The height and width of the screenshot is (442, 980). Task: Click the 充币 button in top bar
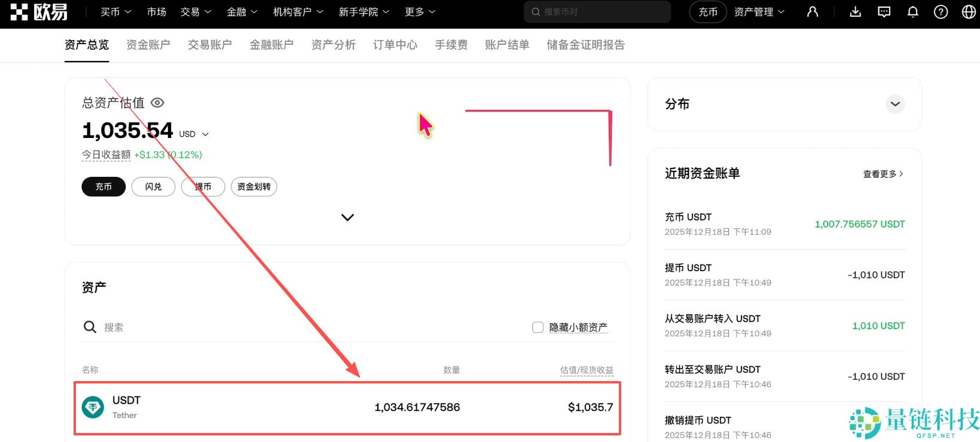click(708, 12)
